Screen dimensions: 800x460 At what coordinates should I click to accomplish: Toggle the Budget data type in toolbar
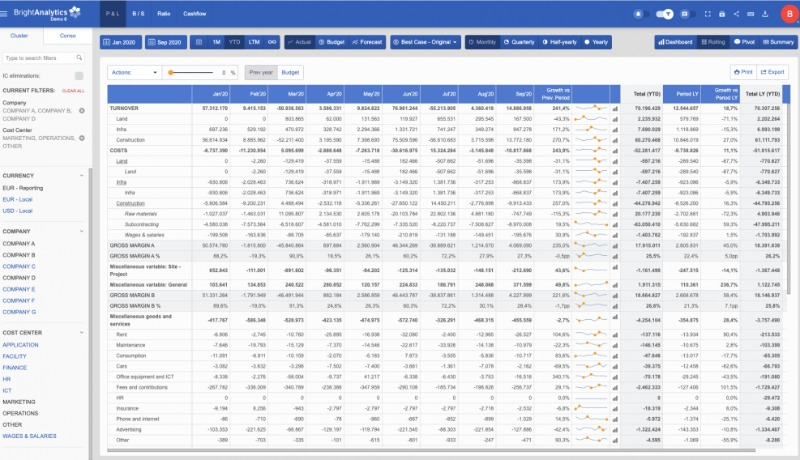click(331, 42)
